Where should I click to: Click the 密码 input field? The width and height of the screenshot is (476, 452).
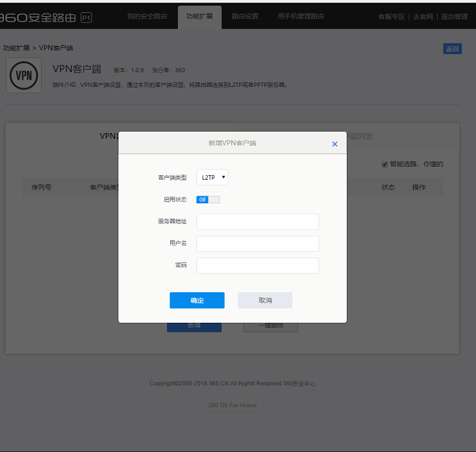pyautogui.click(x=257, y=265)
